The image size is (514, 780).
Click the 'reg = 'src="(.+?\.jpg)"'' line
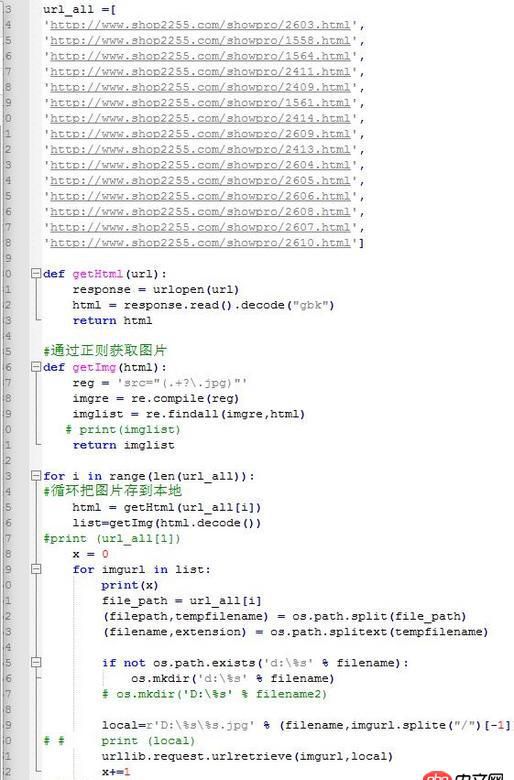tap(159, 383)
